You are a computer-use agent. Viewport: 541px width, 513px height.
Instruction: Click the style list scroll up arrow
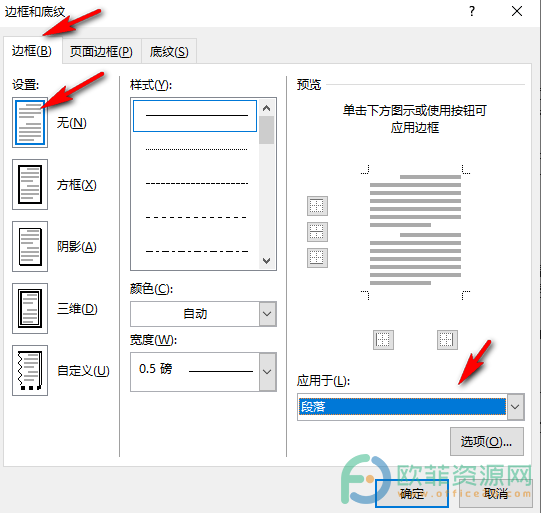tap(266, 108)
